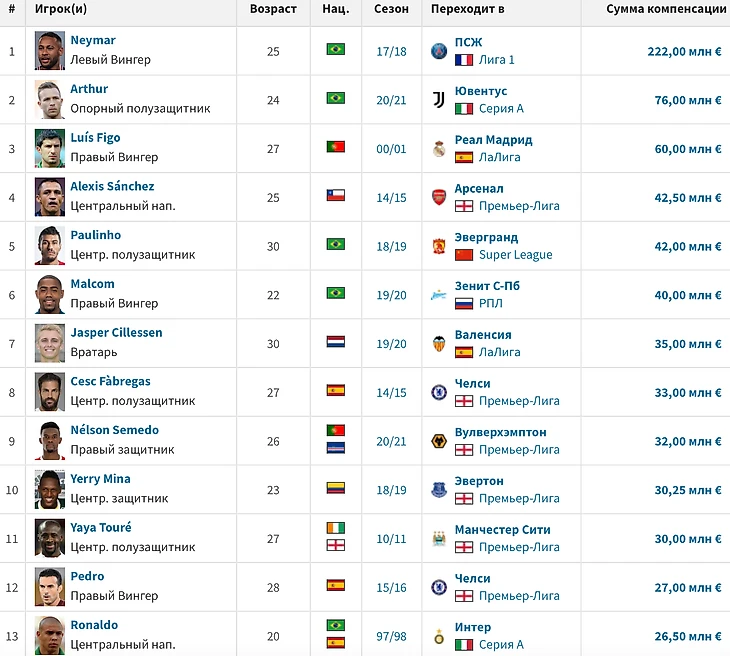Click Ronaldo's portrait thumbnail
The height and width of the screenshot is (656, 730).
[50, 636]
